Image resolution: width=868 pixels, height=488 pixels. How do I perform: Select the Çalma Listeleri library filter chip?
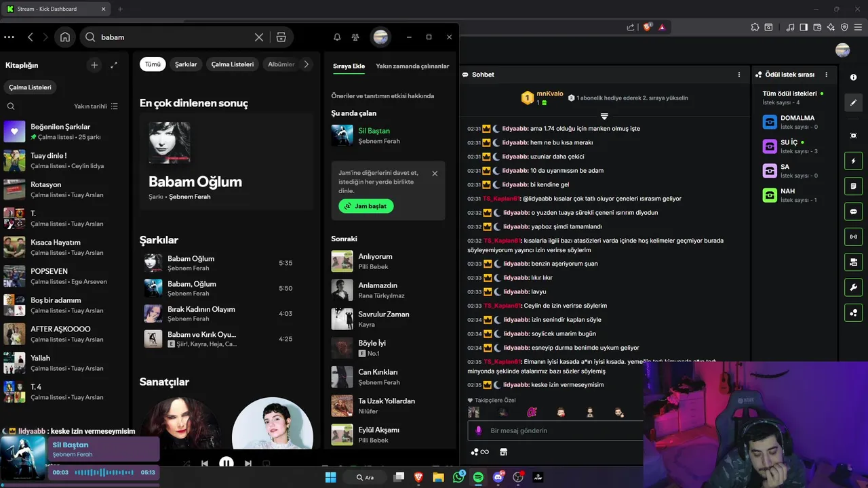[30, 87]
